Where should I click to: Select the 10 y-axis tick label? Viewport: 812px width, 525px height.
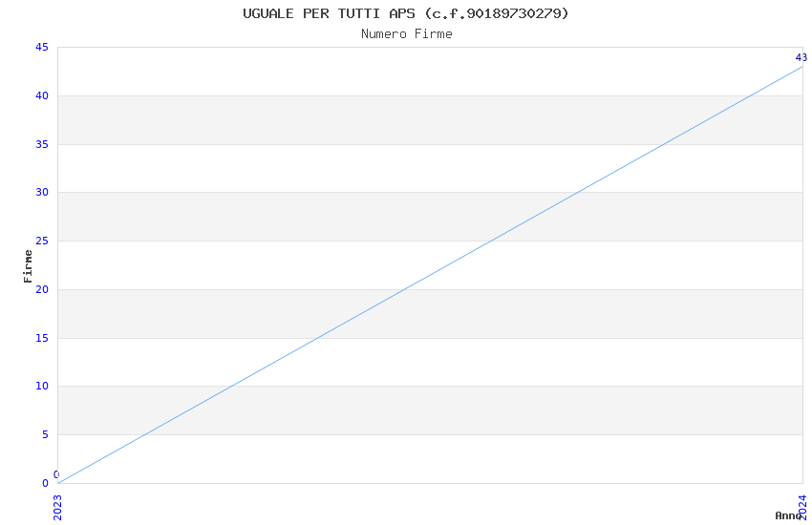click(42, 387)
